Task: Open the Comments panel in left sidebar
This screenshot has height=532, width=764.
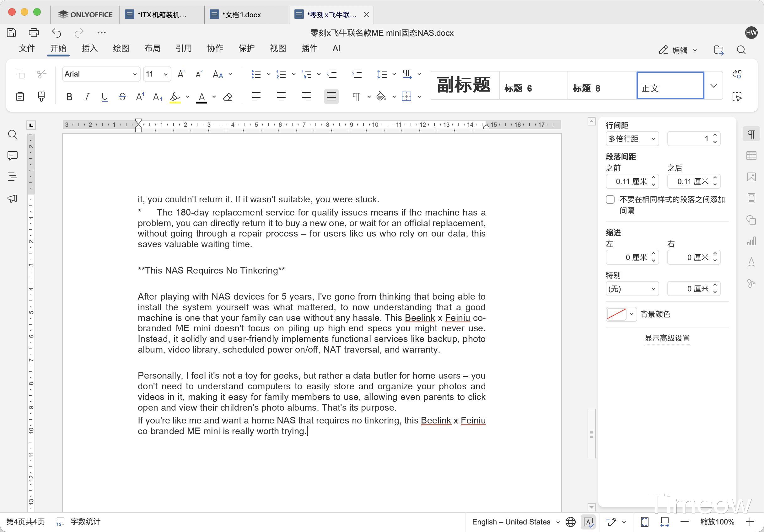Action: click(x=12, y=156)
